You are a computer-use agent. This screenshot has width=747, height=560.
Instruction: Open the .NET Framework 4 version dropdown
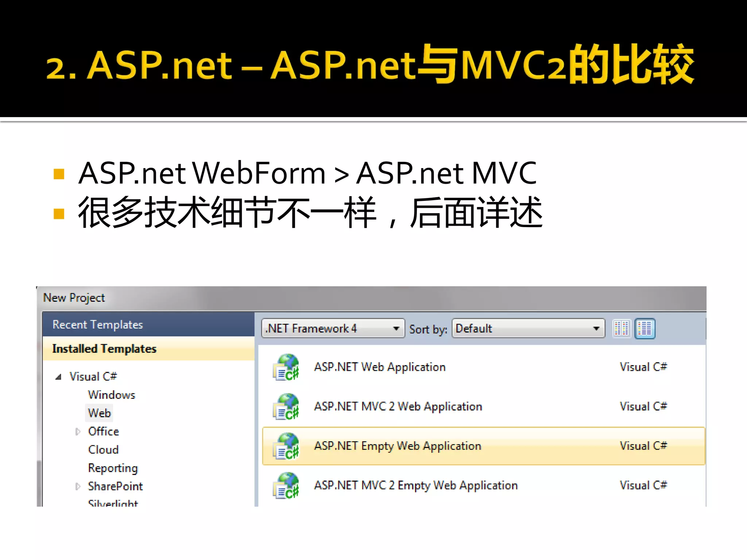pyautogui.click(x=333, y=328)
